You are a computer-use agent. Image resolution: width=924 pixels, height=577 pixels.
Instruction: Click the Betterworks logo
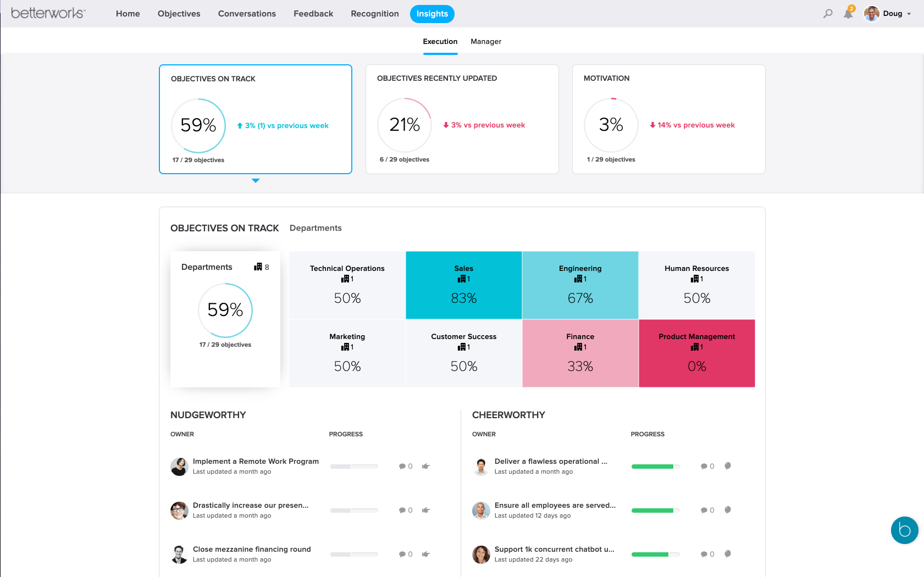pos(48,13)
